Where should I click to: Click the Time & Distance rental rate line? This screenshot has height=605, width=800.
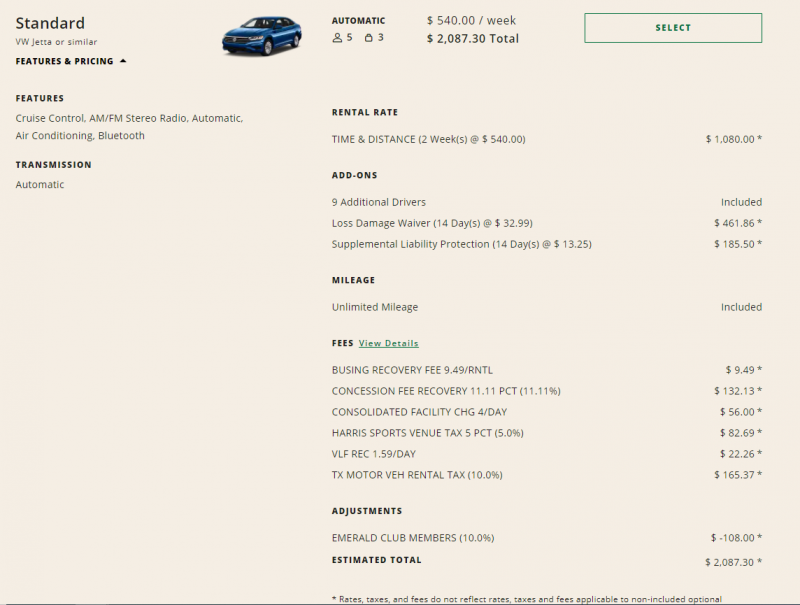(428, 139)
